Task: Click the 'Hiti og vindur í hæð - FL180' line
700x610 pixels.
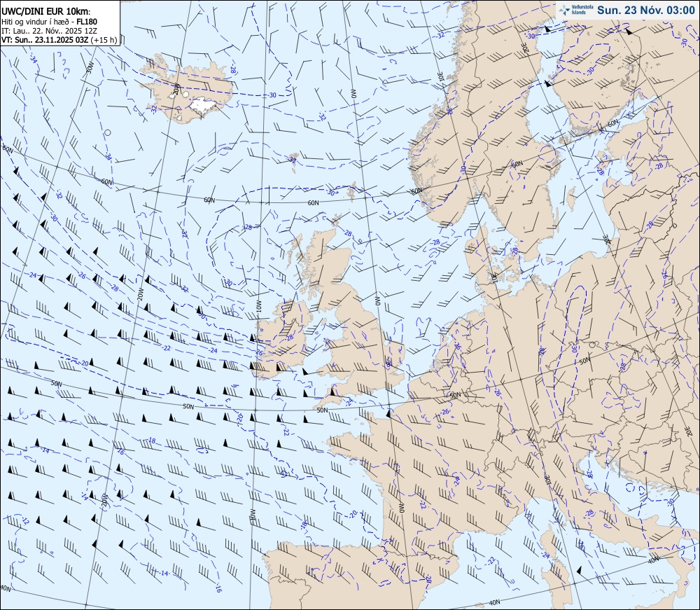Action: tap(50, 22)
